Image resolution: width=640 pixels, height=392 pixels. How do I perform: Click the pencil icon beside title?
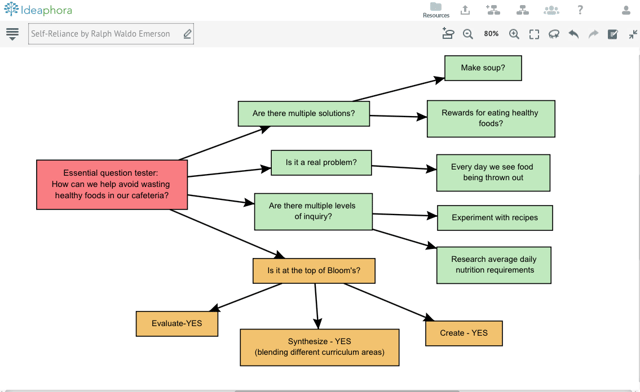tap(187, 34)
